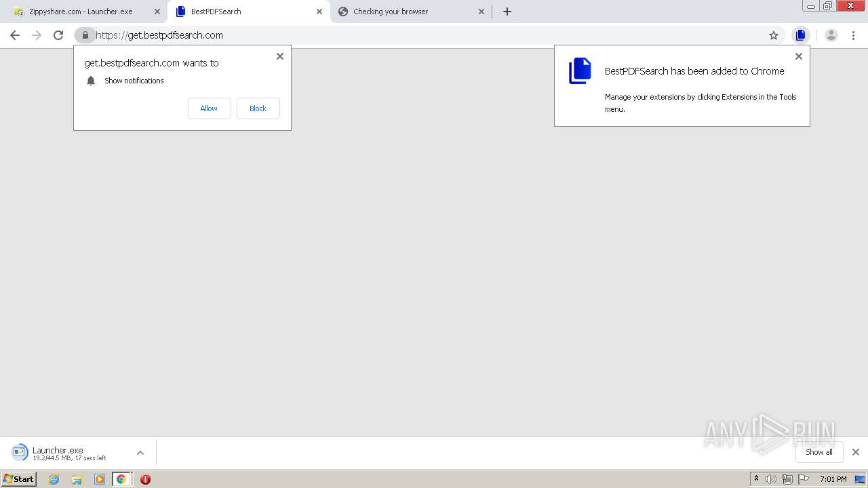
Task: Open the volume speaker tray icon
Action: pyautogui.click(x=771, y=479)
